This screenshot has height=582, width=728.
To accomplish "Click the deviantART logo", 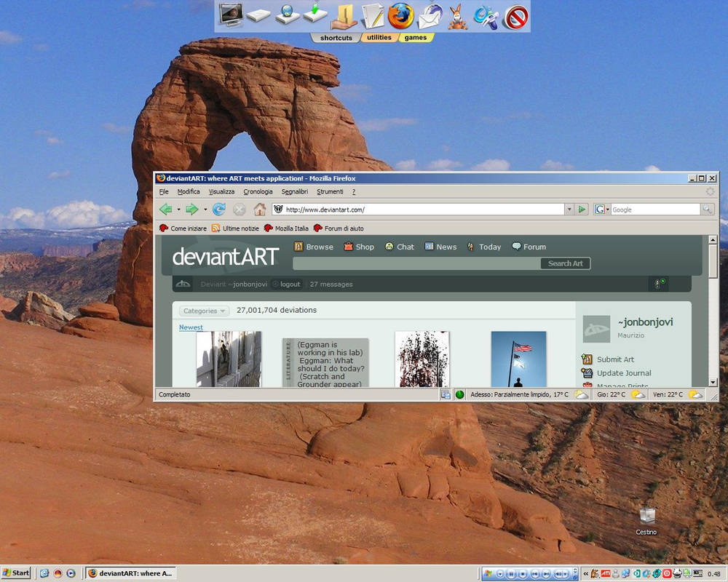I will [x=226, y=257].
